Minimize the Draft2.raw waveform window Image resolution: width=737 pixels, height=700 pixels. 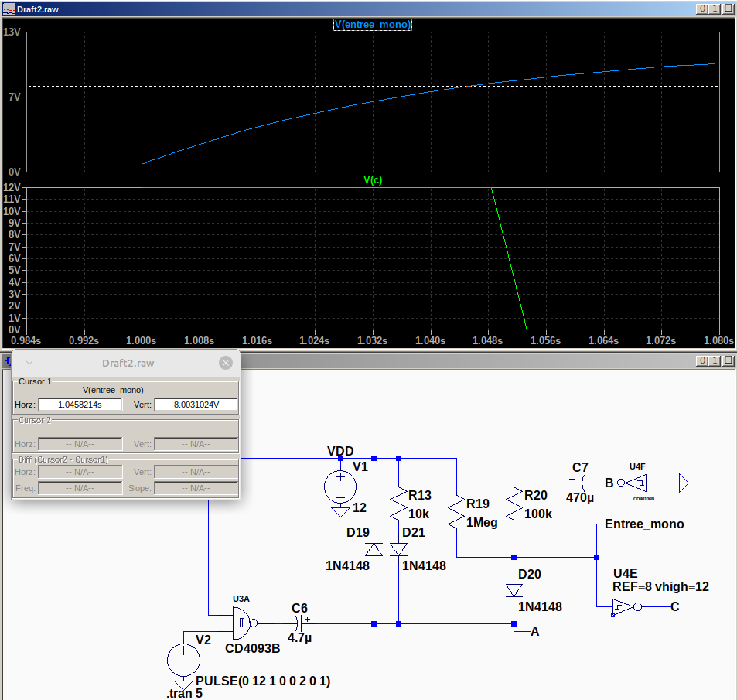coord(701,9)
